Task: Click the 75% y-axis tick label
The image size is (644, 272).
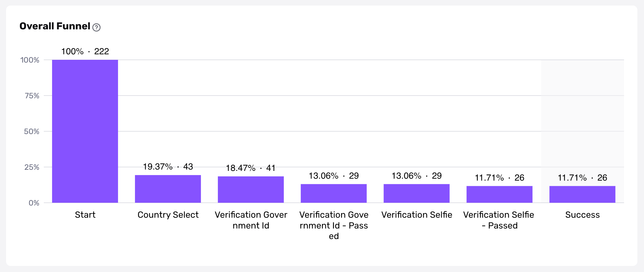Action: click(x=32, y=96)
